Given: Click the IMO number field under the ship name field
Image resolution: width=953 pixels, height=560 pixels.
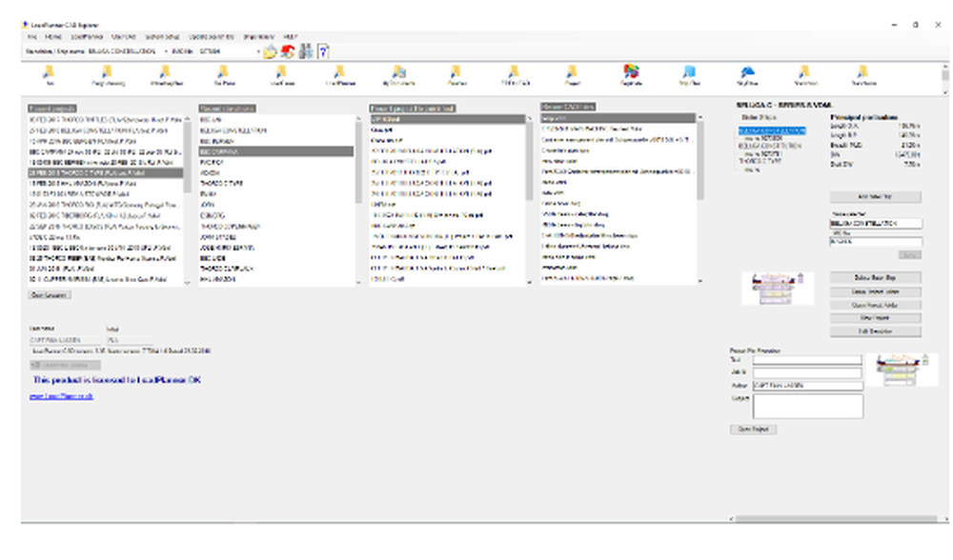Looking at the screenshot, I should point(876,241).
